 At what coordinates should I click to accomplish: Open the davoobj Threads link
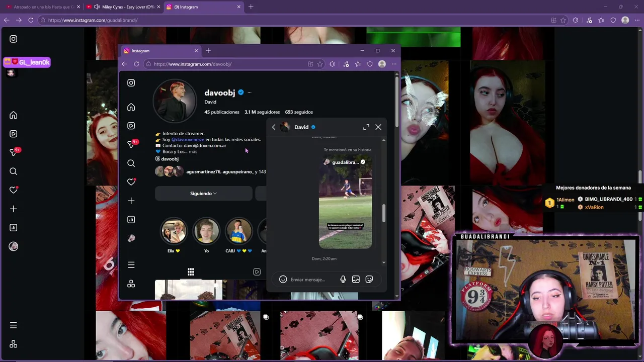[167, 159]
